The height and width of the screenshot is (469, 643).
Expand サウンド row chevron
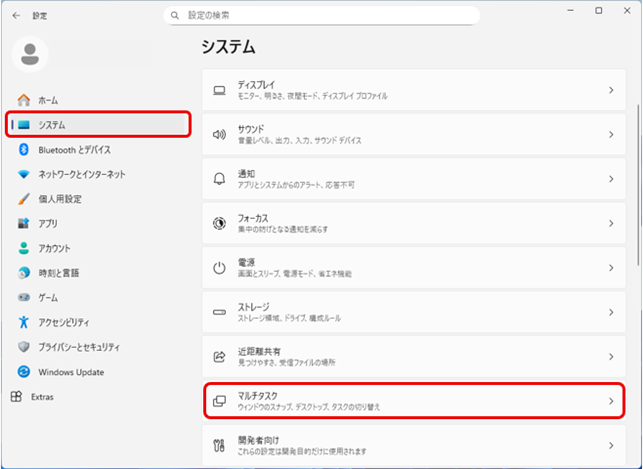click(x=611, y=134)
